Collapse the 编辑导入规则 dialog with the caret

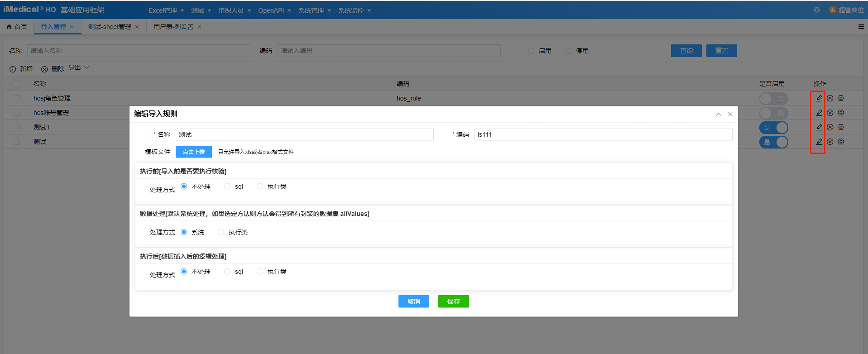pos(719,114)
